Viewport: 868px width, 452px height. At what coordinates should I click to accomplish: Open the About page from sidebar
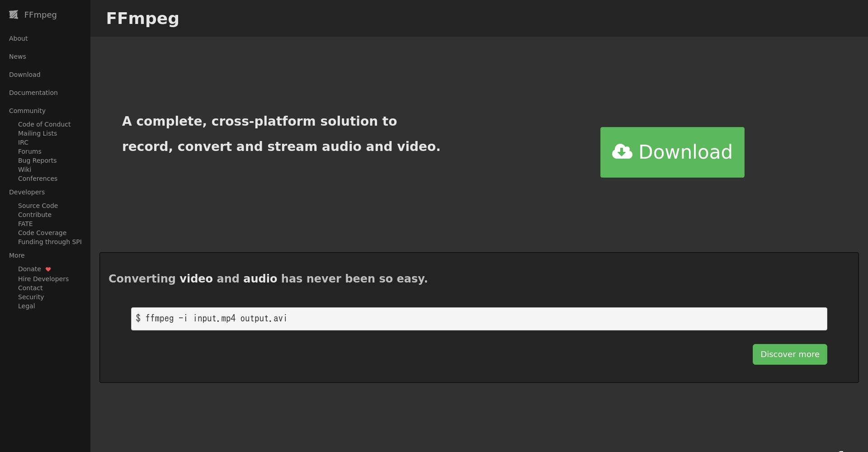pos(19,38)
